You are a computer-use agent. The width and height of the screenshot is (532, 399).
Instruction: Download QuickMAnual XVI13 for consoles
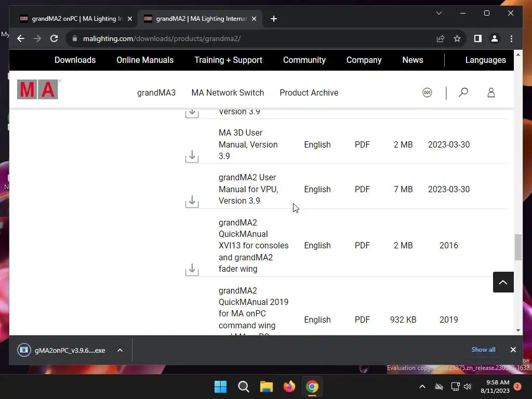pyautogui.click(x=192, y=270)
